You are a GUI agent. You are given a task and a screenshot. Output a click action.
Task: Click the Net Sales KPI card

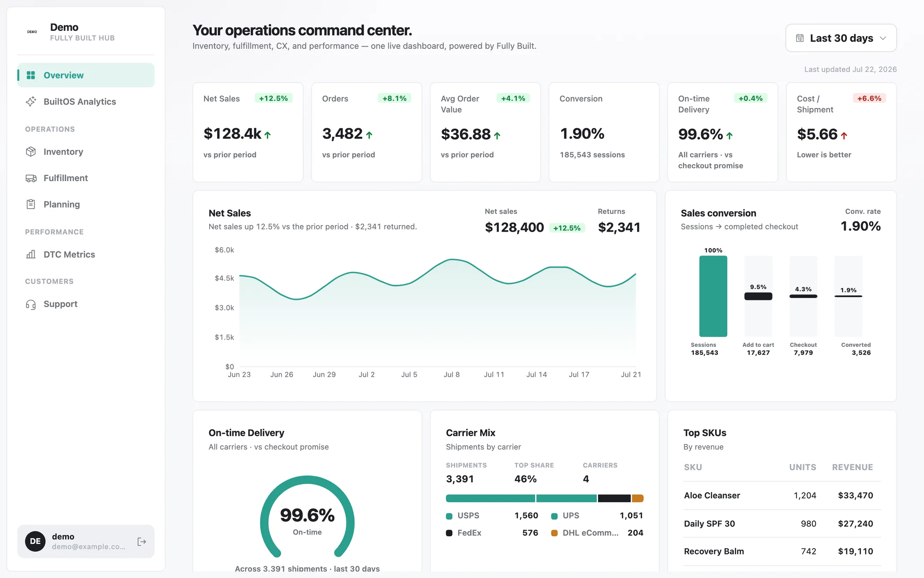(248, 132)
